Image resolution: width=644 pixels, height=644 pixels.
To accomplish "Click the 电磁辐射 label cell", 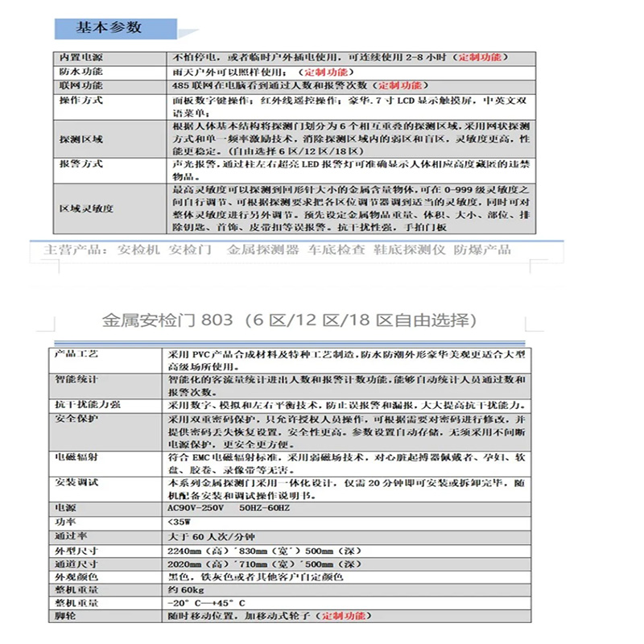I will pos(76,456).
